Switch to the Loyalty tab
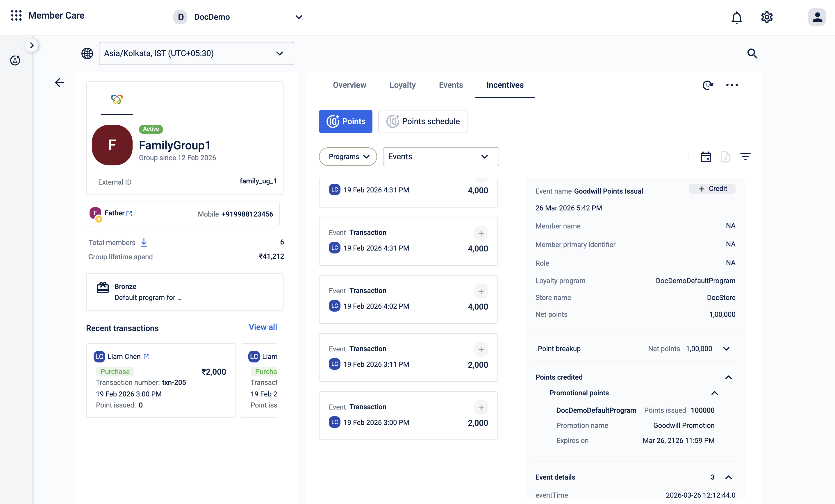Image resolution: width=835 pixels, height=504 pixels. tap(402, 85)
